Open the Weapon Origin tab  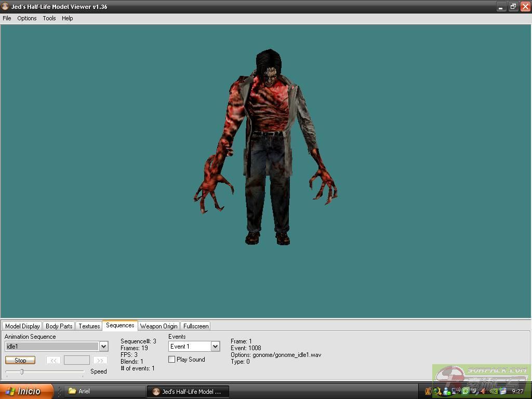159,326
